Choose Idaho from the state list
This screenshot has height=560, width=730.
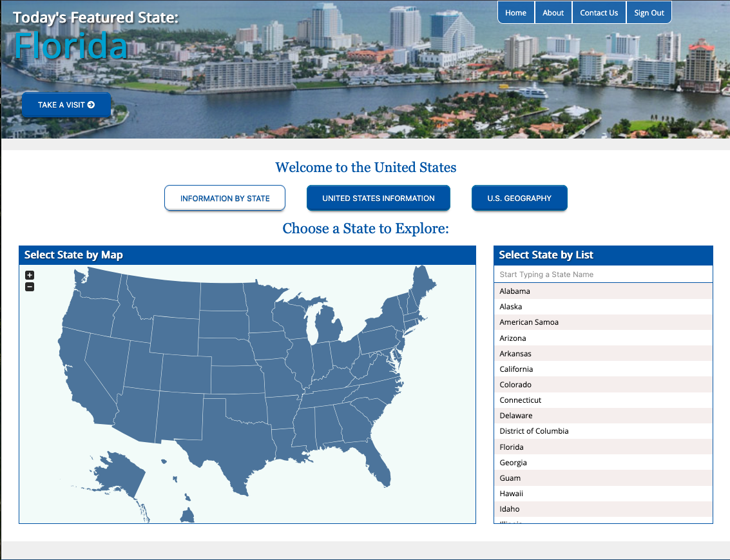click(x=603, y=509)
